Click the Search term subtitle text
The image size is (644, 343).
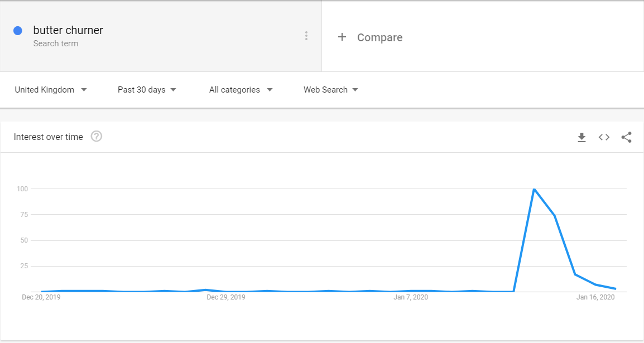point(56,44)
